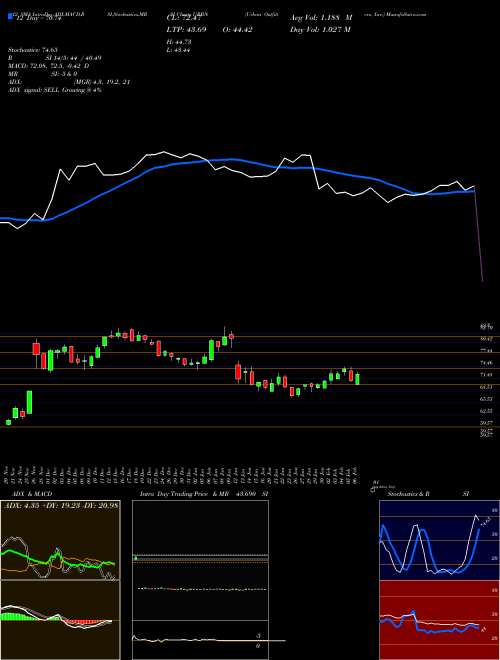Open the blue Stochastics sub-chart
The height and width of the screenshot is (660, 500).
pos(439,540)
